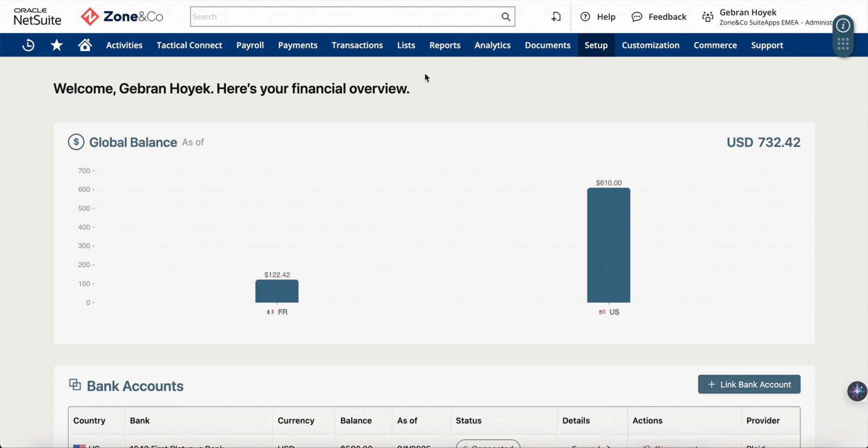Click the Global Balance heading
The width and height of the screenshot is (868, 448).
coord(133,142)
